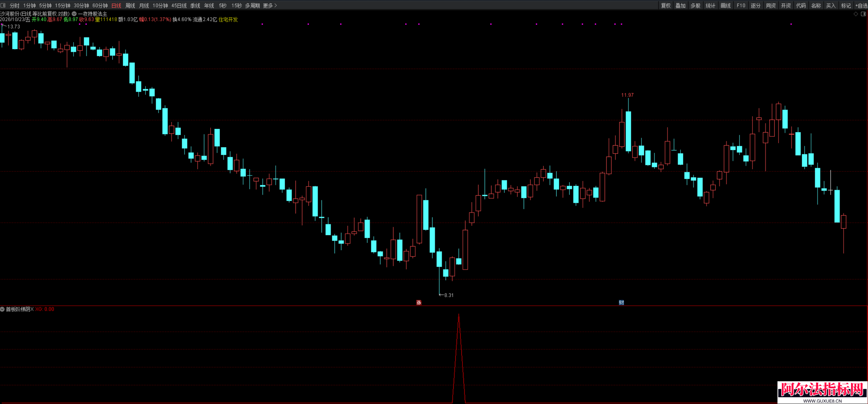
Task: Click the blue 财 marker below the chart
Action: (621, 303)
